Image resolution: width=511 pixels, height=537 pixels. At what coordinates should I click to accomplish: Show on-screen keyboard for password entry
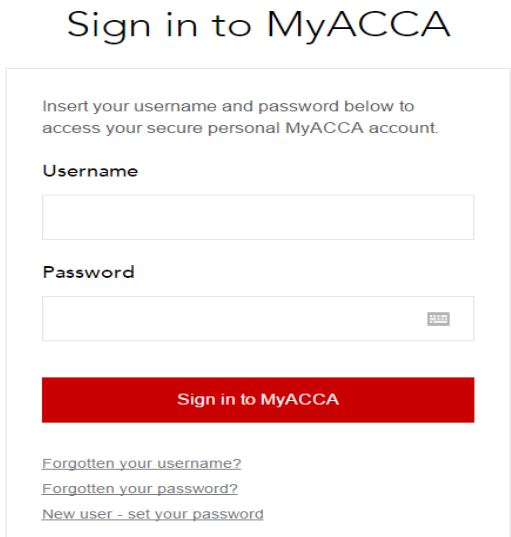pyautogui.click(x=438, y=319)
